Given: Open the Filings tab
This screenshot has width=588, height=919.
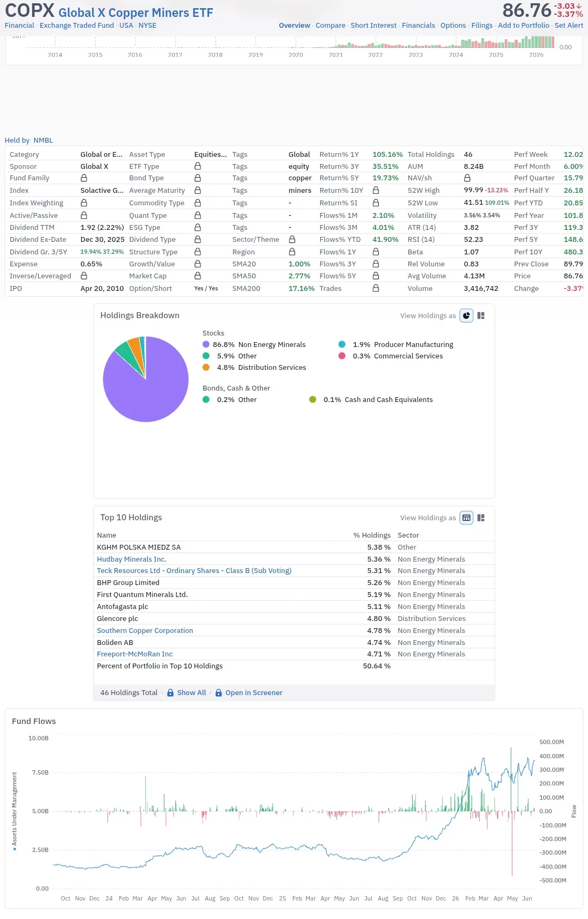Looking at the screenshot, I should tap(482, 26).
